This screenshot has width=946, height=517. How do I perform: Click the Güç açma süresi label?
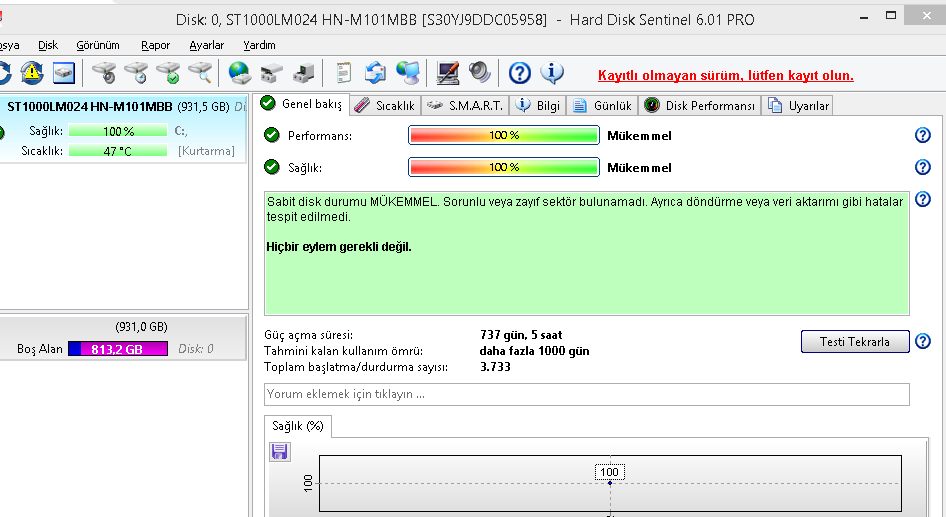[x=308, y=335]
